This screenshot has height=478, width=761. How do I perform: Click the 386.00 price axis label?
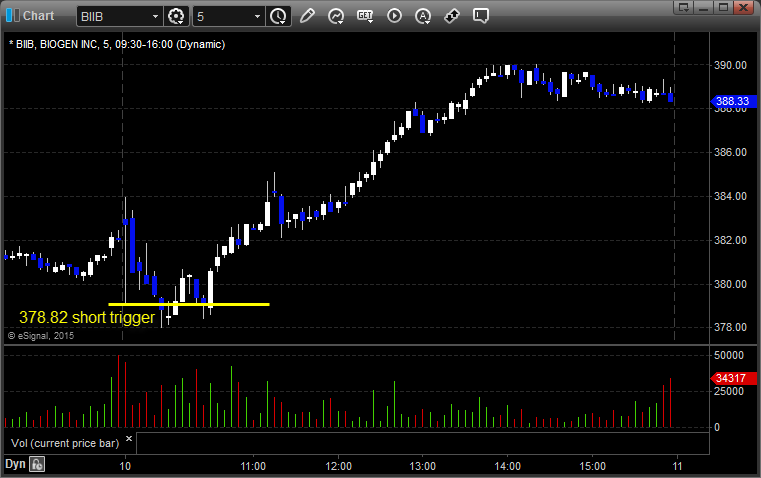point(730,152)
